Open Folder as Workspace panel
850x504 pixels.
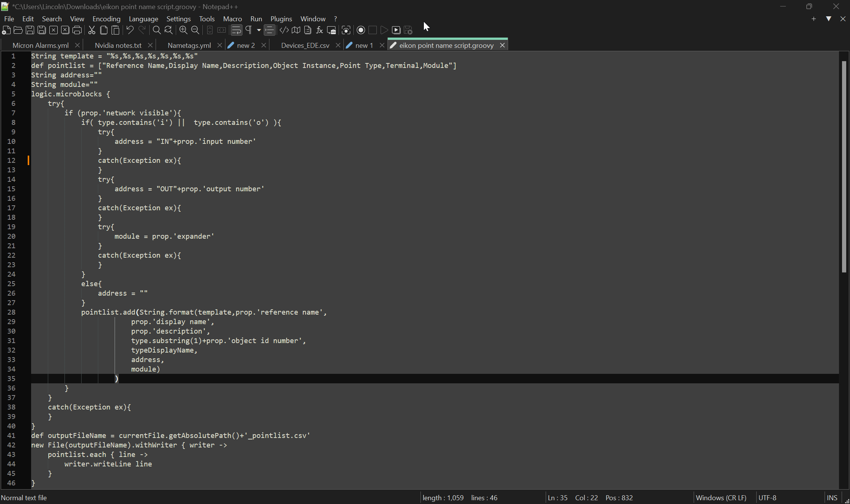pos(331,30)
